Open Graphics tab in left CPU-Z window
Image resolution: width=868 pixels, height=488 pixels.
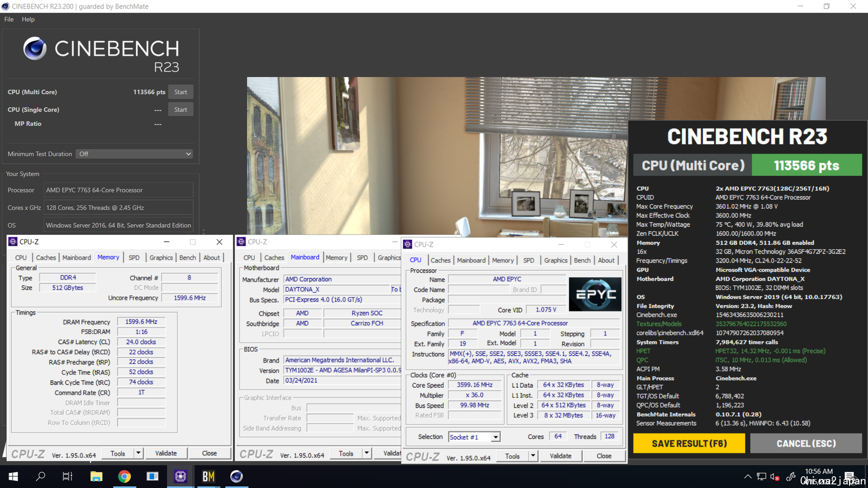tap(161, 258)
